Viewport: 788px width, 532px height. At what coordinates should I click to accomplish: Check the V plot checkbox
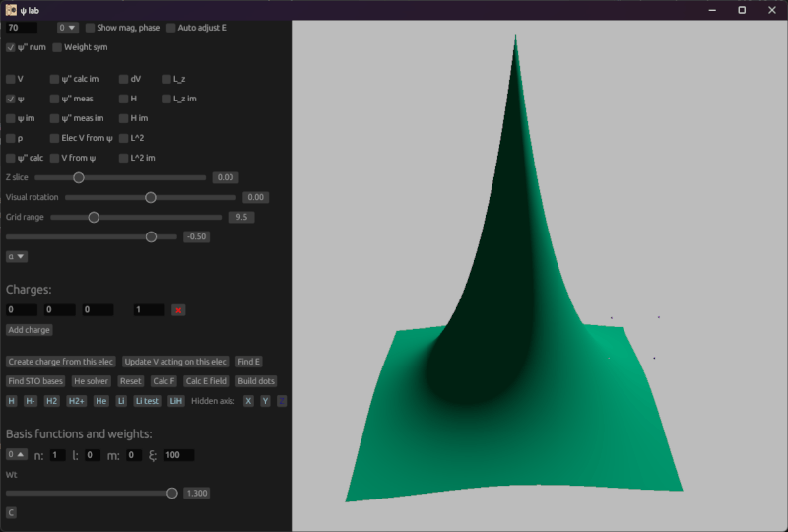pos(11,79)
